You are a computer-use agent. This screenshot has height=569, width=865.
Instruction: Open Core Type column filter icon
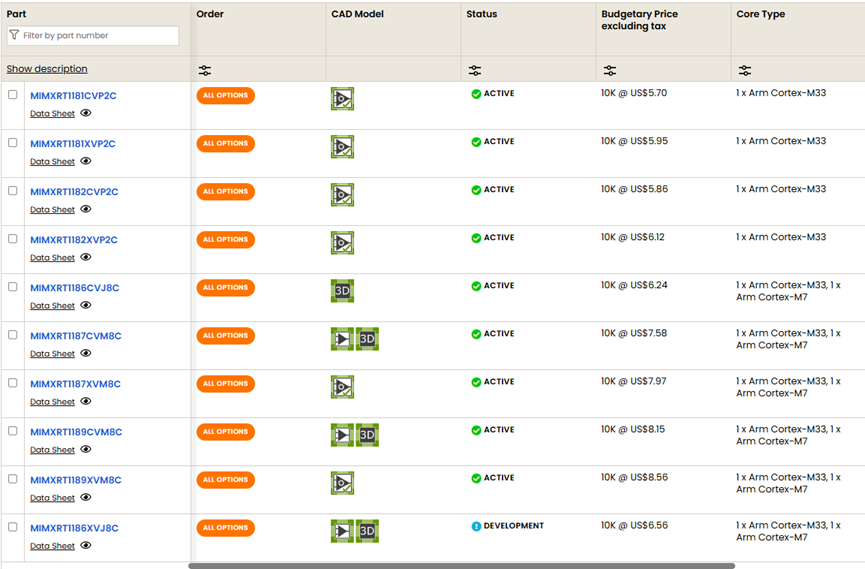(x=745, y=70)
